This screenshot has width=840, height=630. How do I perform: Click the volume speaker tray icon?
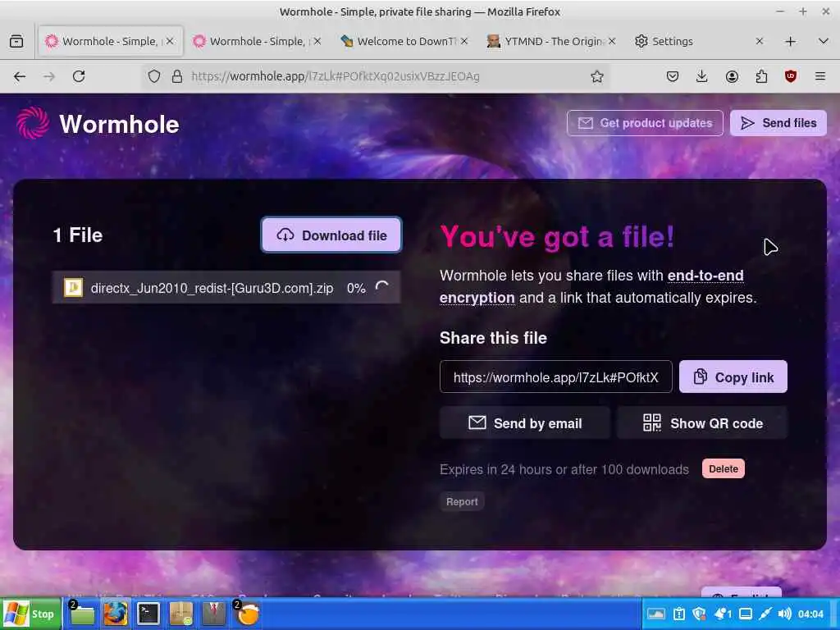tap(784, 614)
